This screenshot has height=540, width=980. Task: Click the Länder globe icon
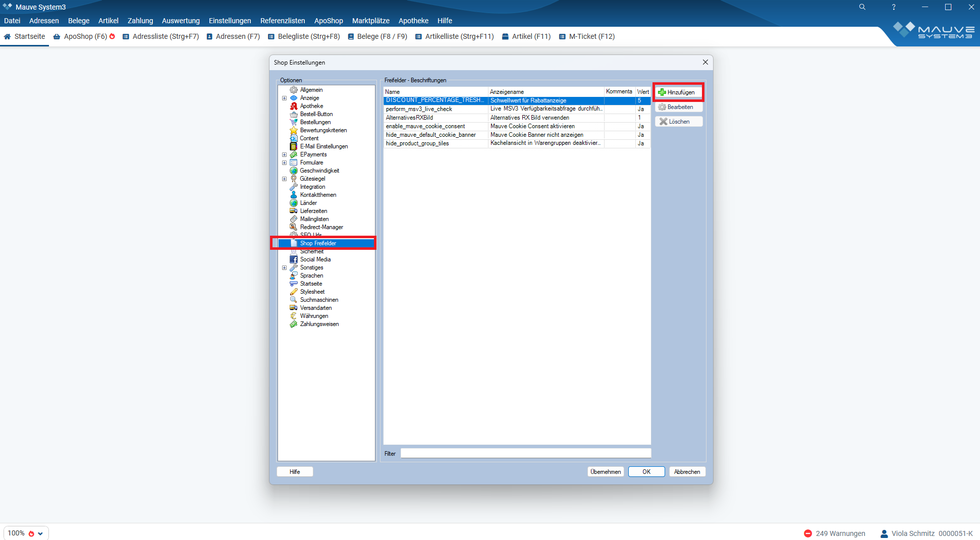pos(294,203)
